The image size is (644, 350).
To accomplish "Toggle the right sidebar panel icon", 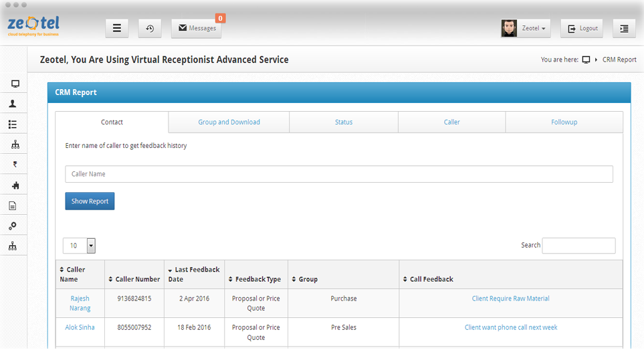I will pyautogui.click(x=624, y=28).
